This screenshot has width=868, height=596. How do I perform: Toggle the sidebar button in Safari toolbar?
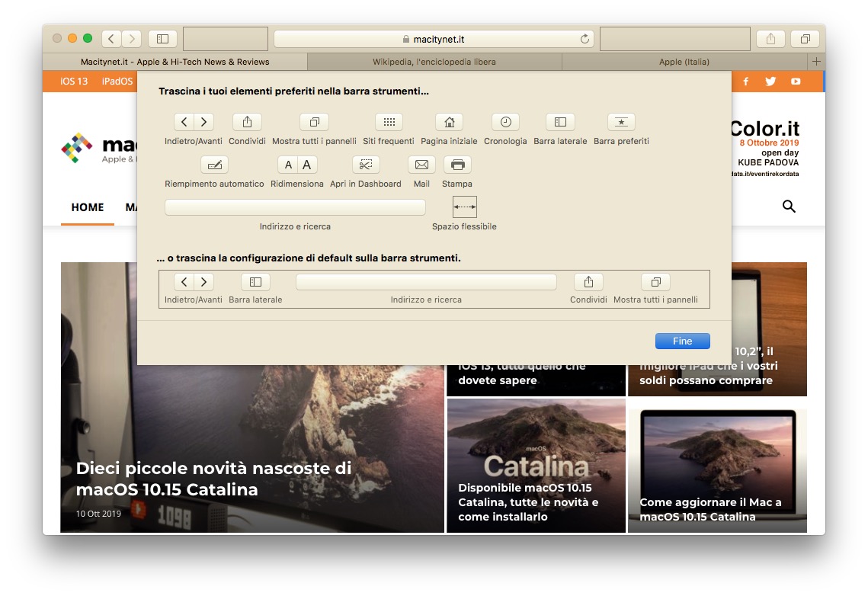coord(162,39)
